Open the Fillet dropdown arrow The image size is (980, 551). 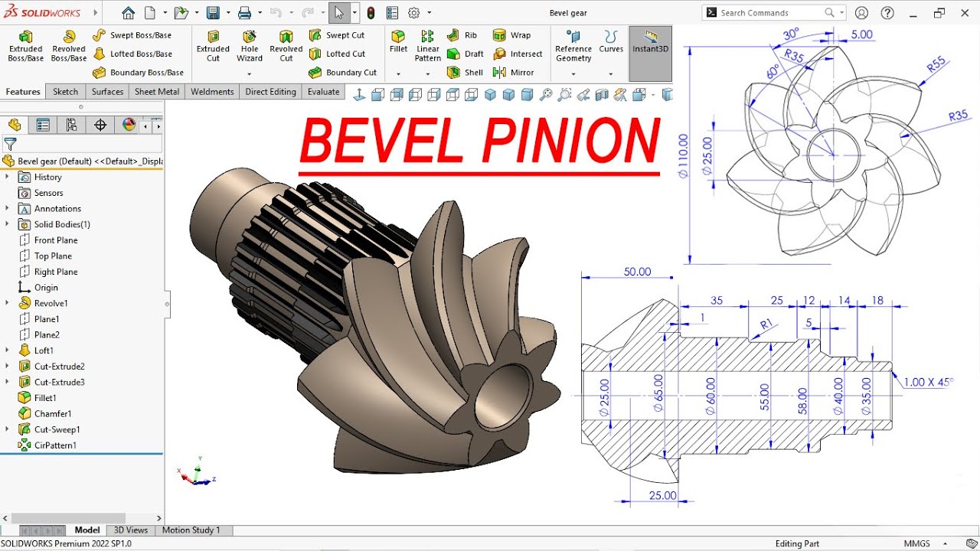coord(398,74)
